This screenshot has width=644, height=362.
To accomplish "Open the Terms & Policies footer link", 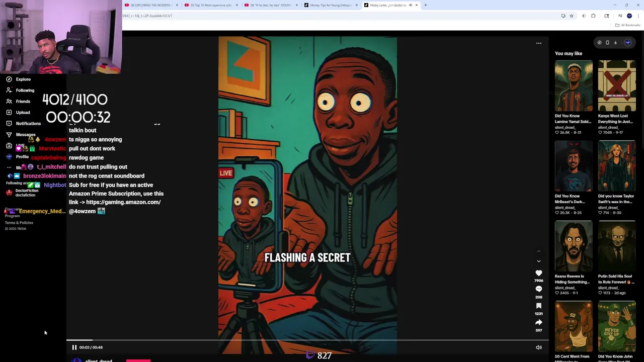I will [19, 223].
